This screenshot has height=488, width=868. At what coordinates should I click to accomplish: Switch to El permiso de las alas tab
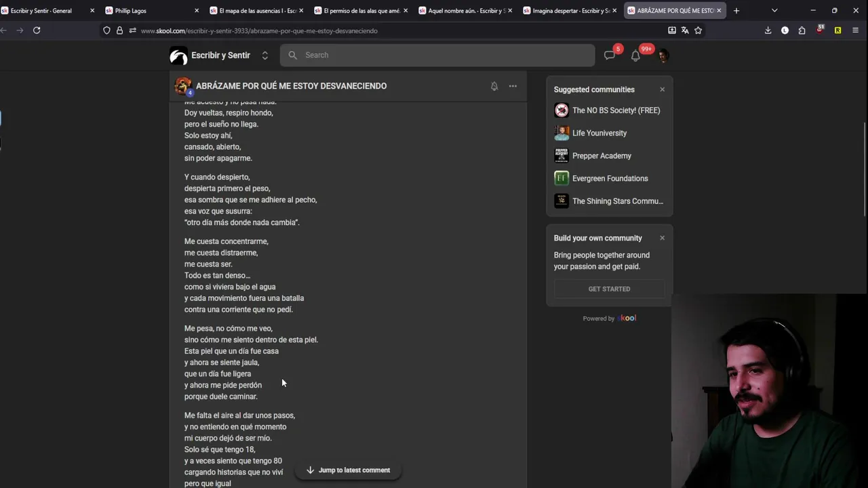pos(359,11)
